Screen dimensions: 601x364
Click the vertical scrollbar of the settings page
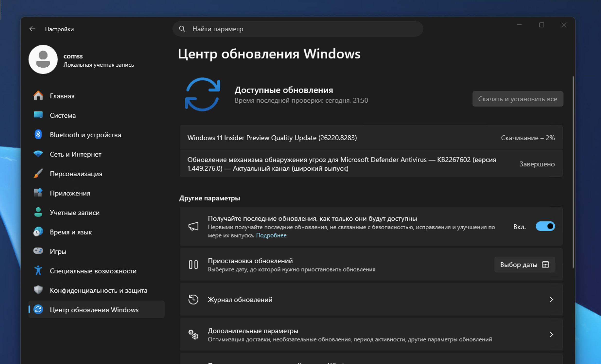pyautogui.click(x=573, y=172)
